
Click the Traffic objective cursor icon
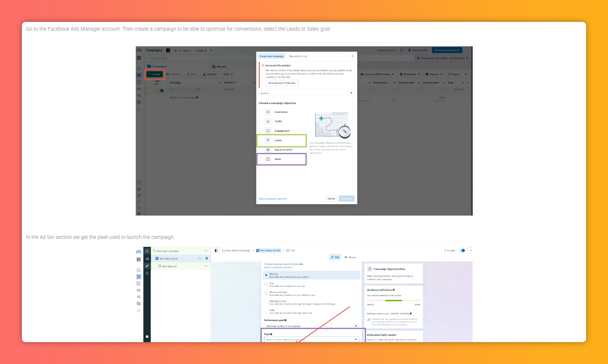point(268,121)
